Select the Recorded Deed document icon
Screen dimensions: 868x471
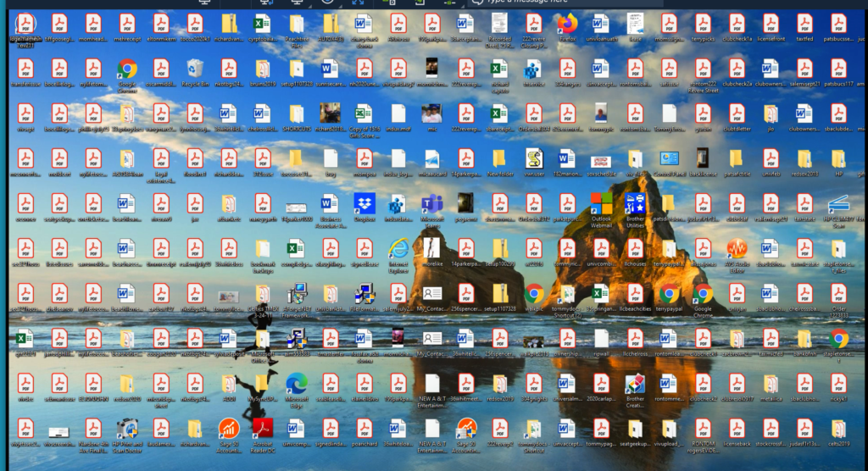(x=500, y=25)
